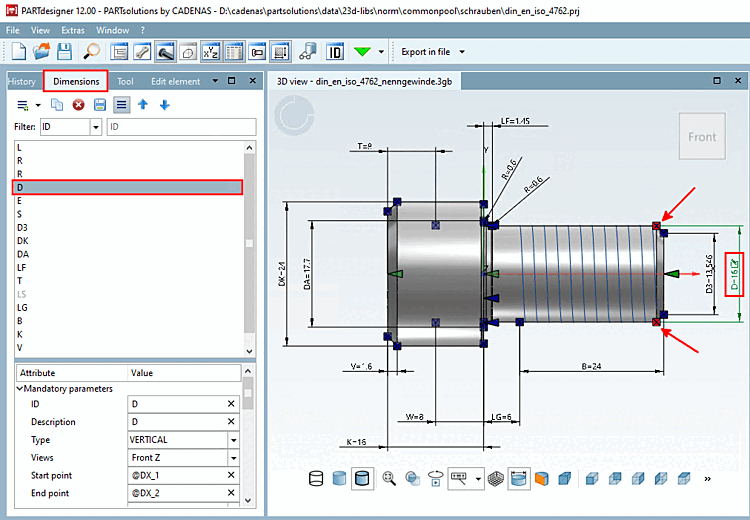
Task: Click the Export in file button
Action: (425, 51)
